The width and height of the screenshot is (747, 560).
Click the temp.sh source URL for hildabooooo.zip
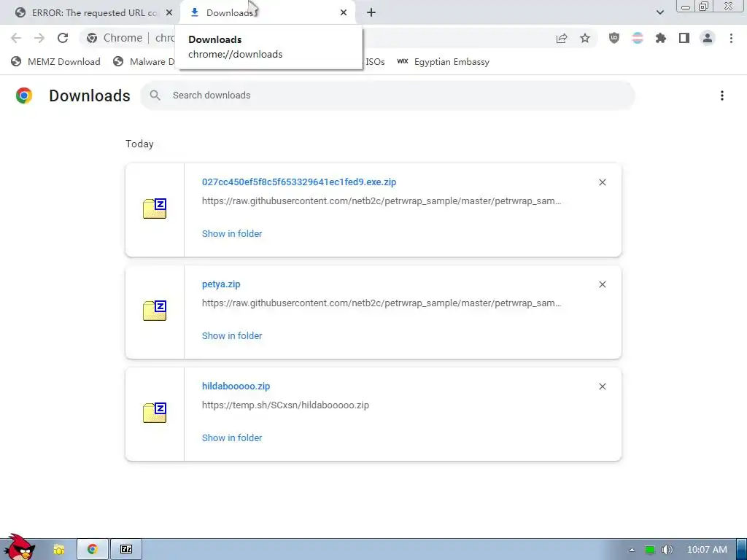point(285,405)
